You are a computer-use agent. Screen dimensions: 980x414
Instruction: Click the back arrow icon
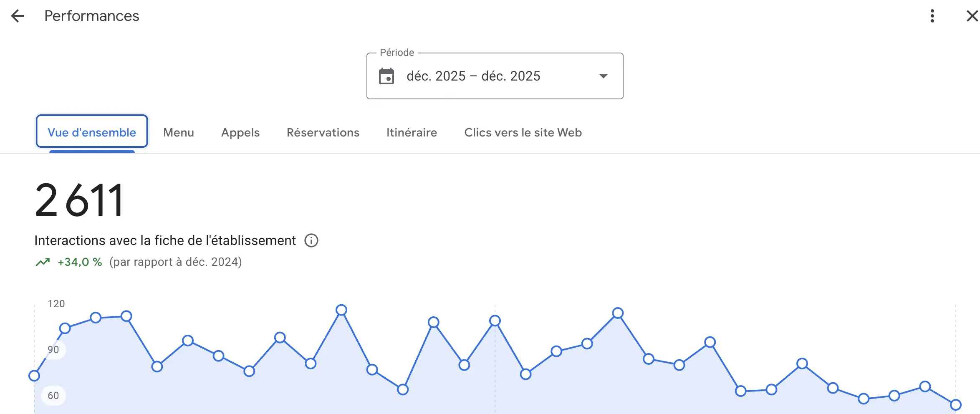click(18, 16)
